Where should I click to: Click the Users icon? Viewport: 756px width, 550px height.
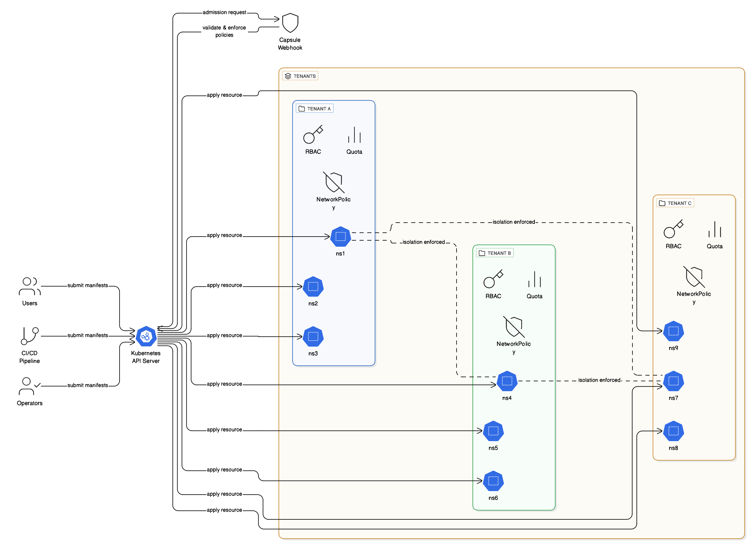pos(30,286)
